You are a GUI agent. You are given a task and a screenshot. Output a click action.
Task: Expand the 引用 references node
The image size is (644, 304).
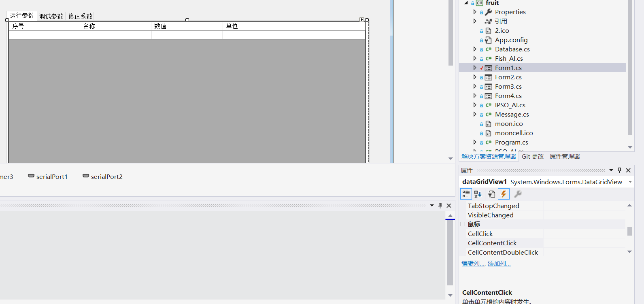click(475, 21)
